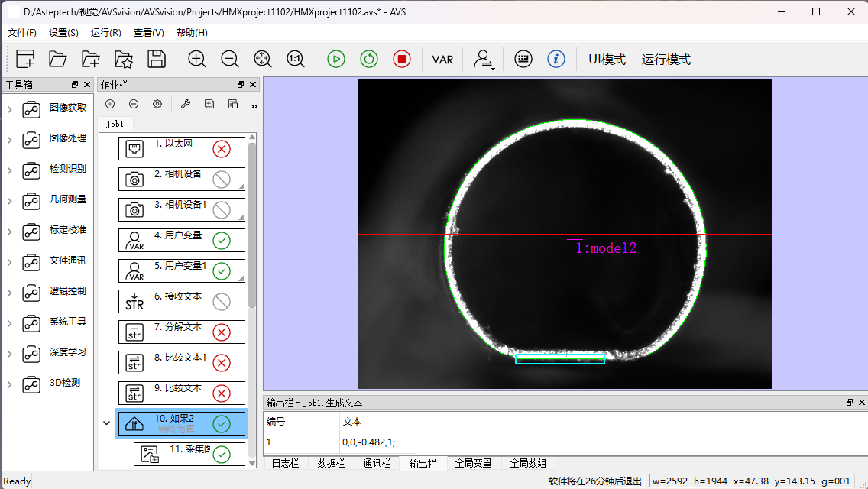Open the user switch dropdown in toolbar

tap(484, 60)
